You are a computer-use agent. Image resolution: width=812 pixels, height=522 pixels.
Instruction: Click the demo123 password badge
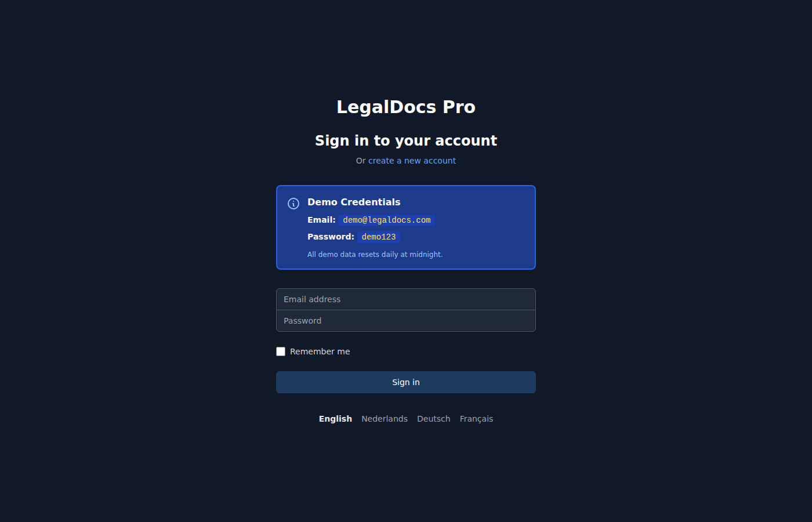[379, 237]
